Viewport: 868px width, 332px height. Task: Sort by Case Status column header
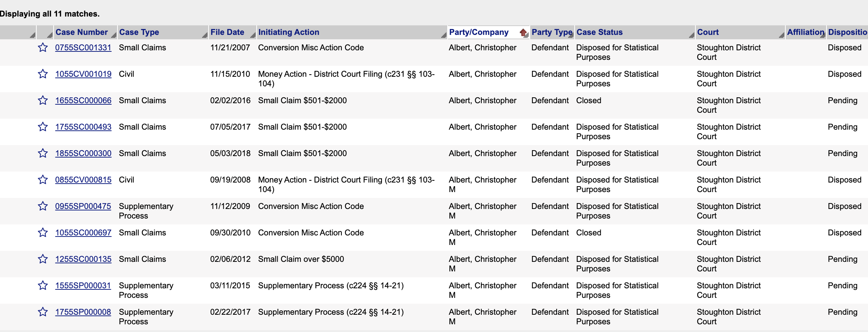coord(599,32)
